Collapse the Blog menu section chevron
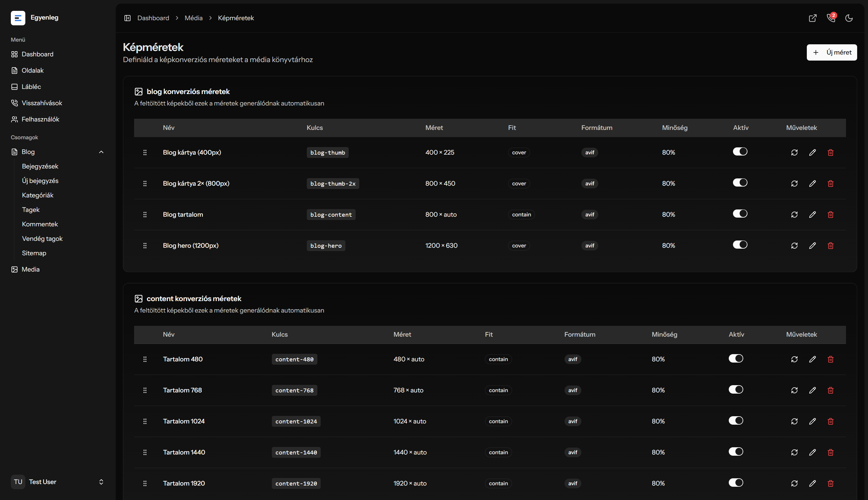 [x=101, y=152]
